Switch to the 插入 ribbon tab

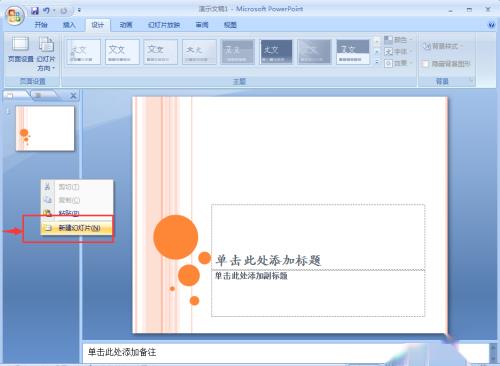click(x=69, y=25)
